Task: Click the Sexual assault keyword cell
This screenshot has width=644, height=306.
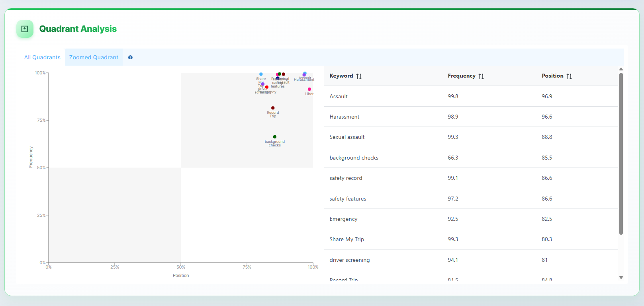Action: (x=347, y=137)
